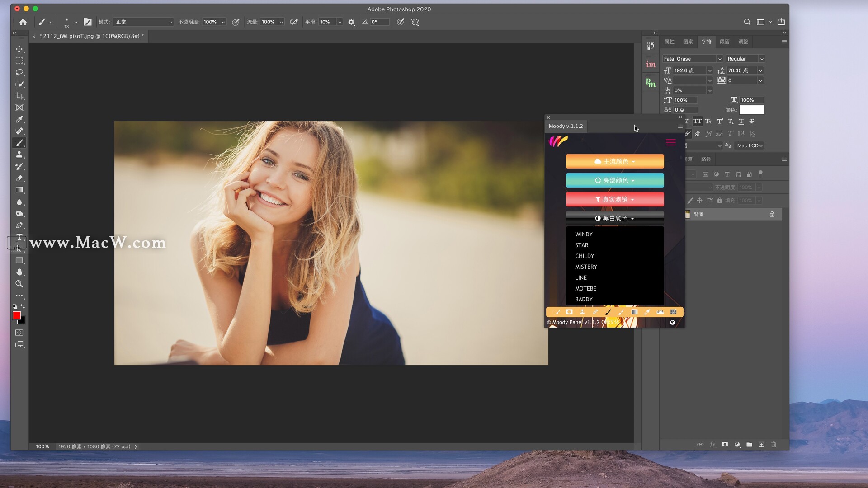Open the Mac LCD anti-aliasing dropdown
The width and height of the screenshot is (868, 488).
pos(750,145)
